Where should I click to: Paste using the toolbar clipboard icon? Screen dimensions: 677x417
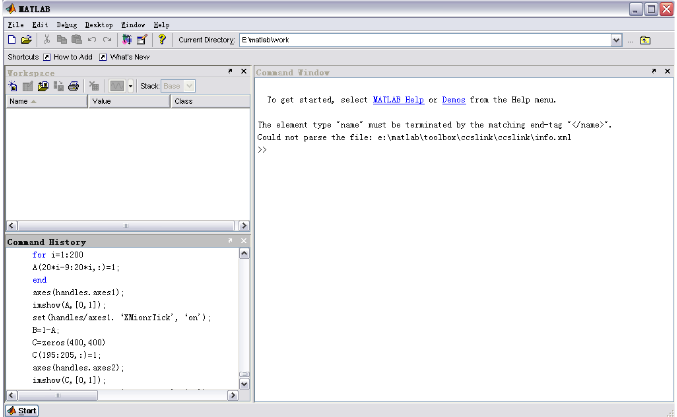pos(76,40)
